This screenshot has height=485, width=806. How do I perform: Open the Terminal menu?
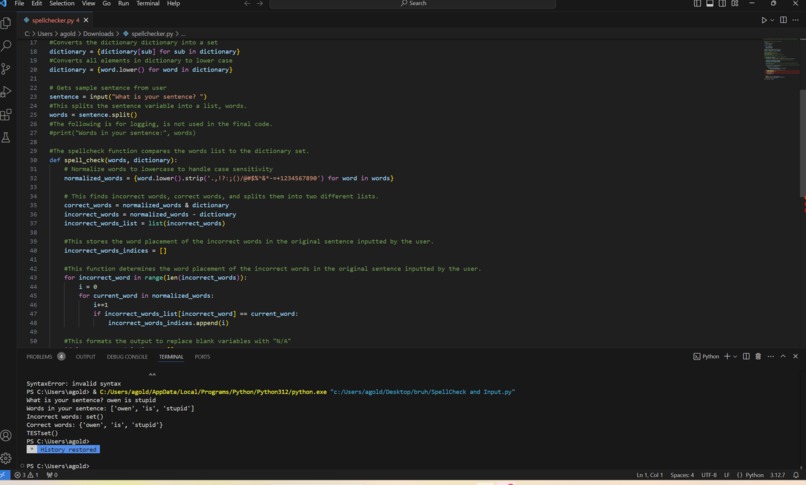pyautogui.click(x=148, y=4)
